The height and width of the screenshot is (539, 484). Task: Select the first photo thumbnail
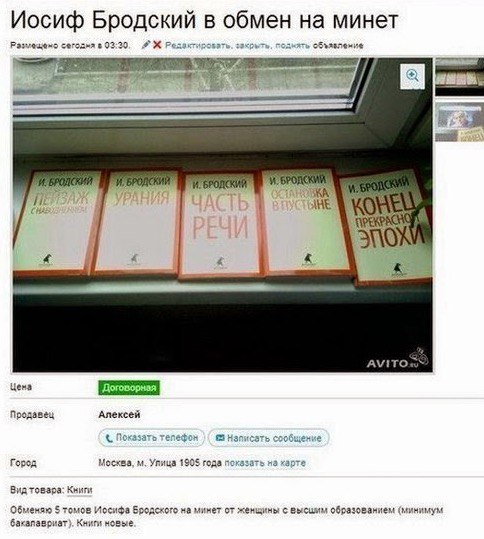click(x=460, y=77)
